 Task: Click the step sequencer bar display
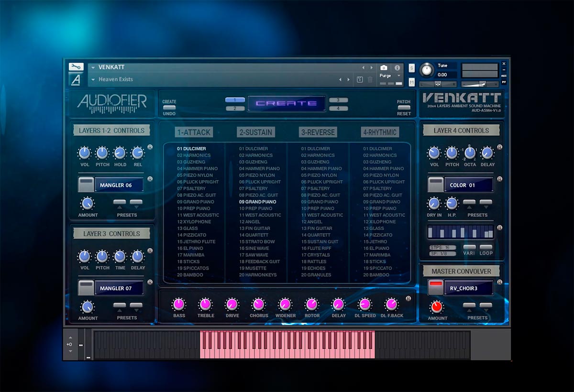(461, 233)
